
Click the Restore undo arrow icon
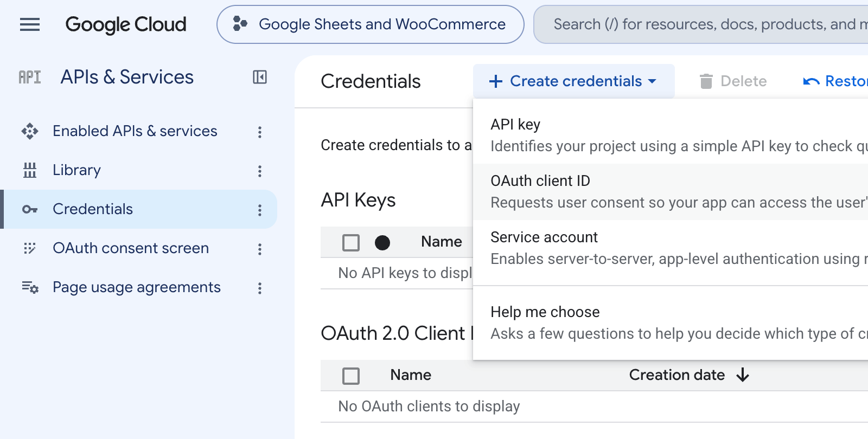(x=811, y=81)
